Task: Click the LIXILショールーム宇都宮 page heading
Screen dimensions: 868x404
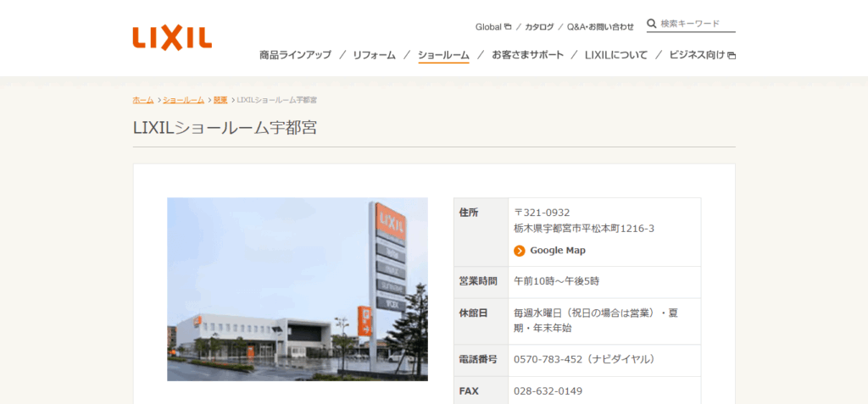Action: pyautogui.click(x=225, y=127)
